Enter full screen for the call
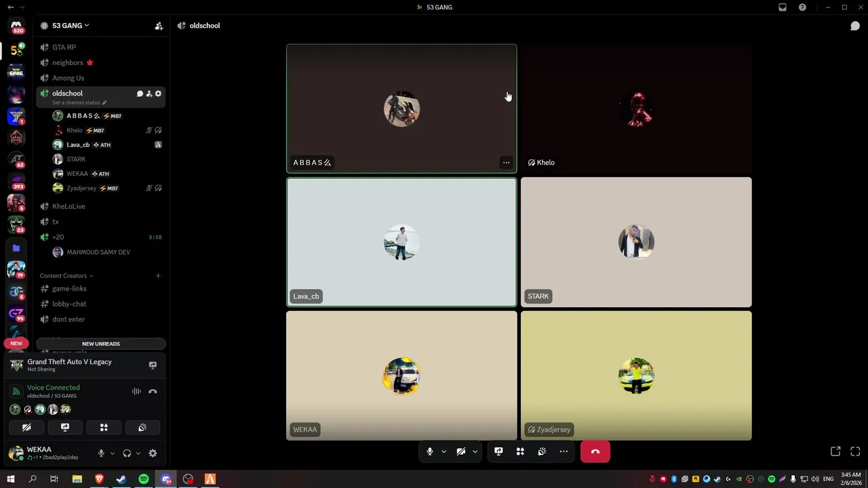 (855, 451)
